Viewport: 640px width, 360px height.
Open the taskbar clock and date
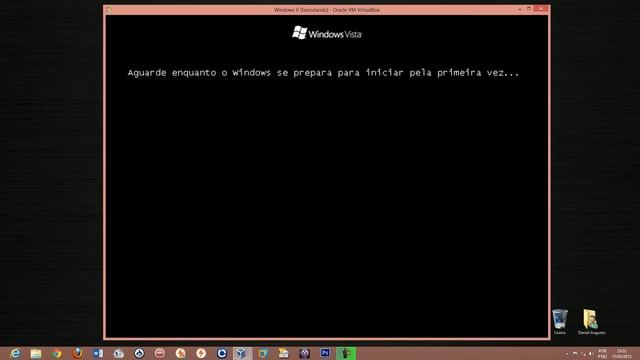pyautogui.click(x=622, y=353)
